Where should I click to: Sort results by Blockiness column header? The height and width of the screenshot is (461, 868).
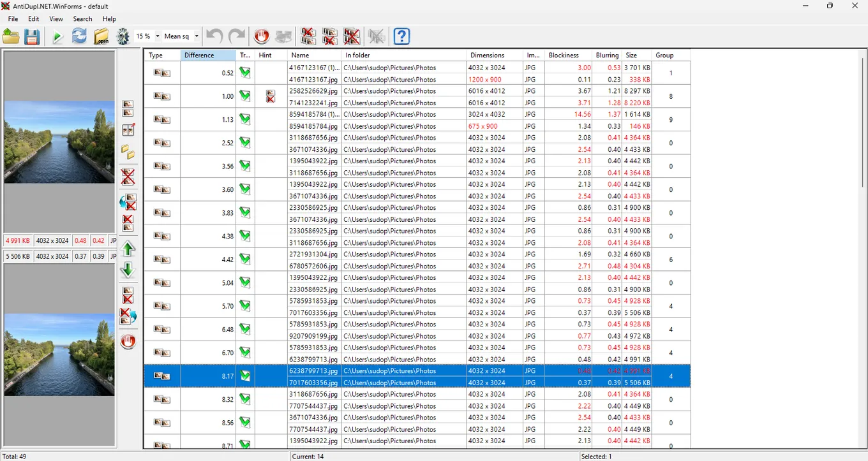567,55
